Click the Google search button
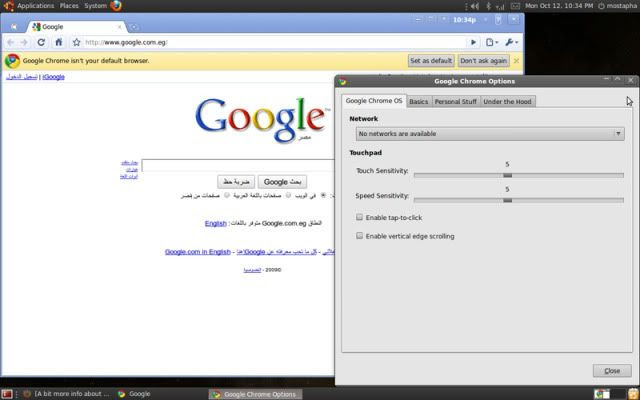The image size is (640, 400). click(282, 182)
